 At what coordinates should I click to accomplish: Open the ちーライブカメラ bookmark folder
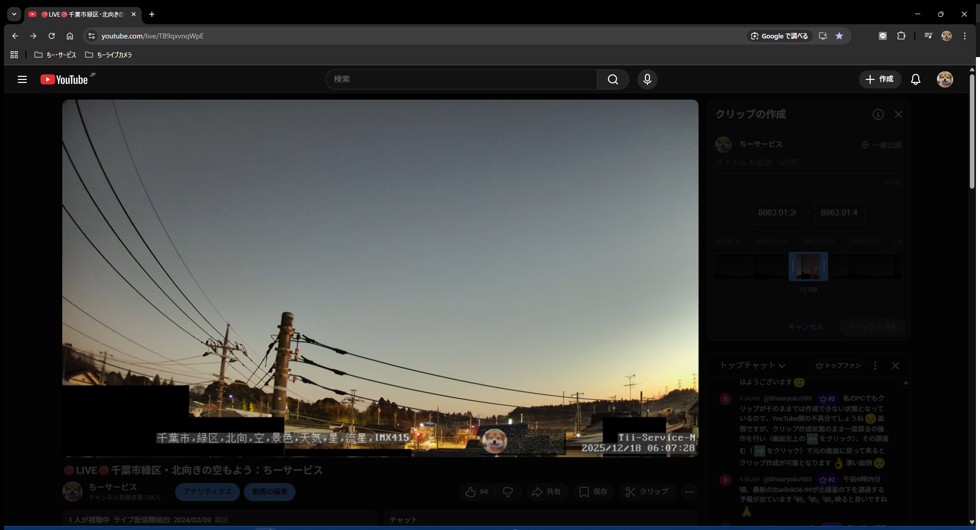point(108,55)
